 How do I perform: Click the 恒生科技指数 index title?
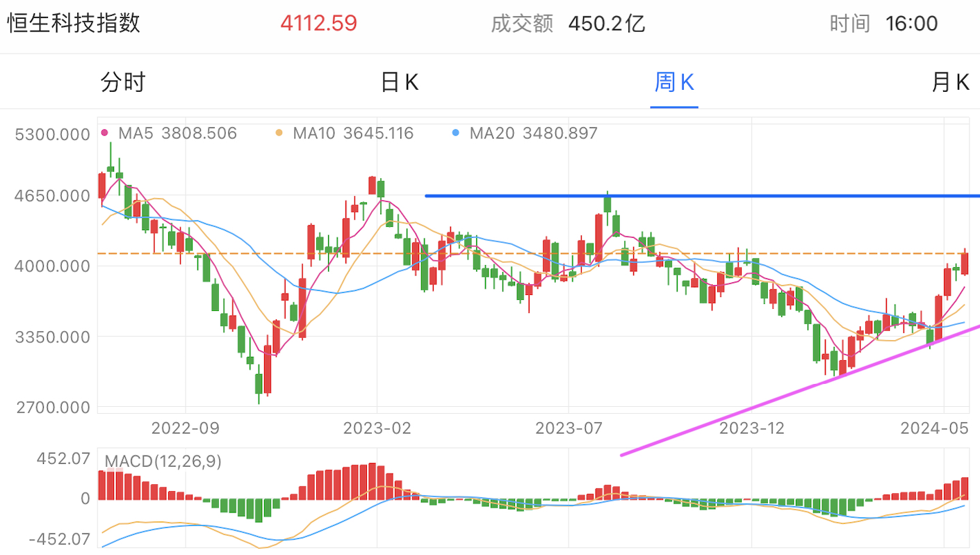(74, 23)
